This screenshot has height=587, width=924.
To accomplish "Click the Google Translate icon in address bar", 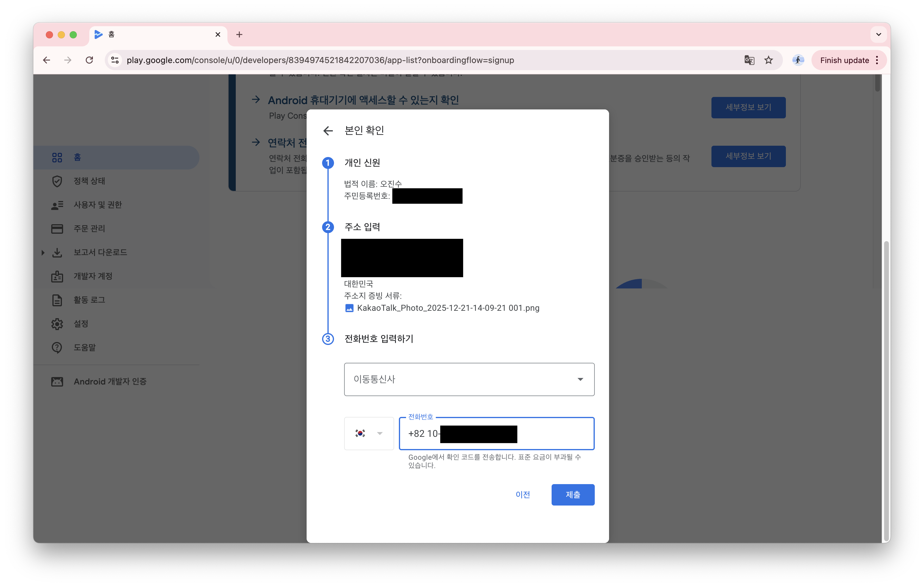I will 749,60.
